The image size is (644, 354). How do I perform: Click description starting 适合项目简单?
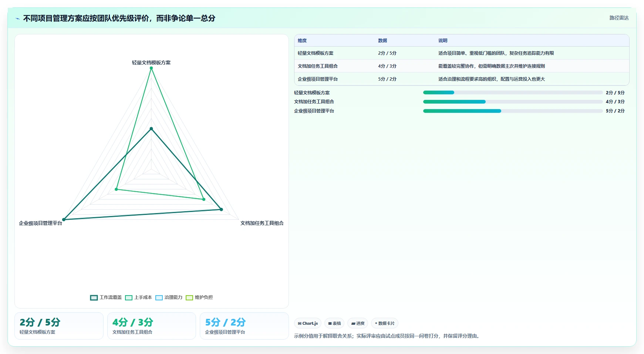tap(496, 53)
